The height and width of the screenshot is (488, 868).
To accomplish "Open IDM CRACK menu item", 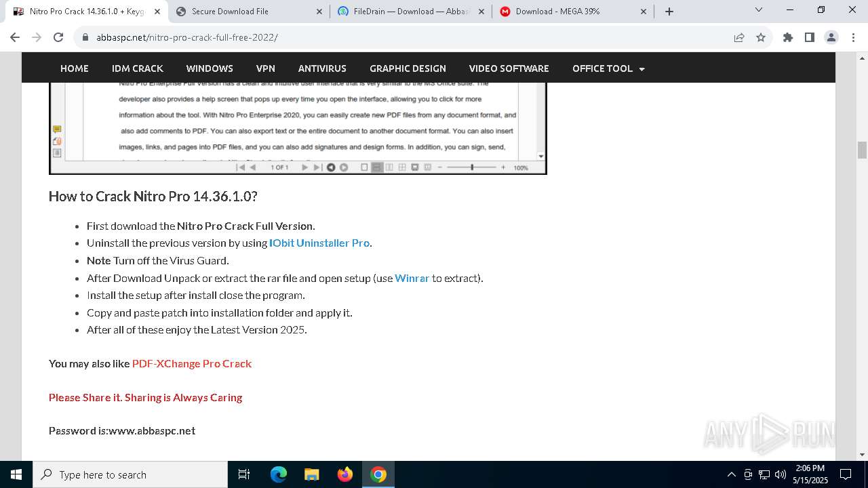I will pyautogui.click(x=138, y=68).
